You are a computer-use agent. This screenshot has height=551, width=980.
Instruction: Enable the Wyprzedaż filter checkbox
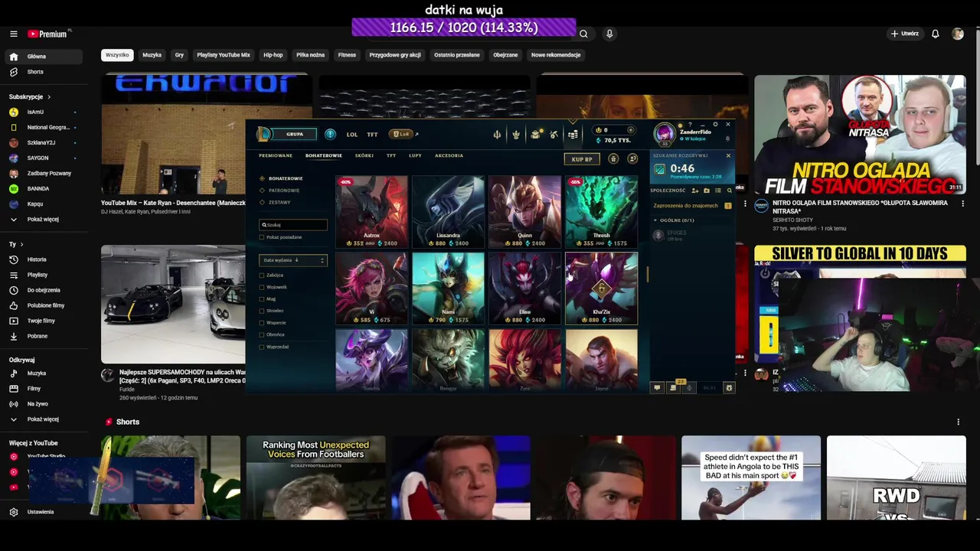262,347
